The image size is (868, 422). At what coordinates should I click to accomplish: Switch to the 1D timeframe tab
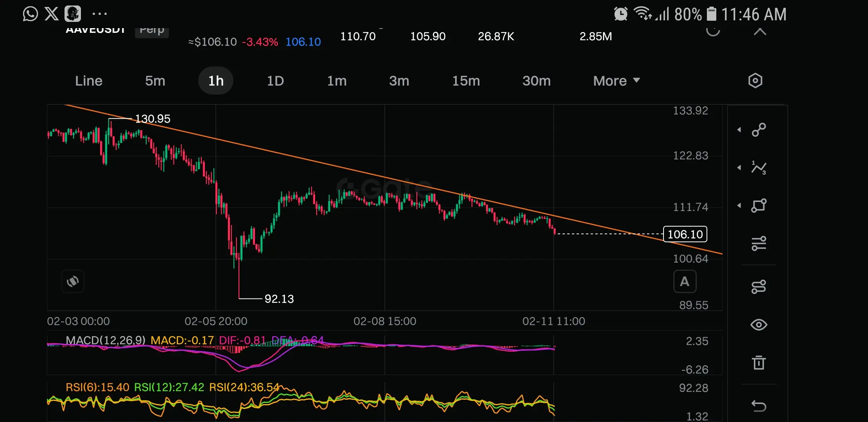(275, 81)
